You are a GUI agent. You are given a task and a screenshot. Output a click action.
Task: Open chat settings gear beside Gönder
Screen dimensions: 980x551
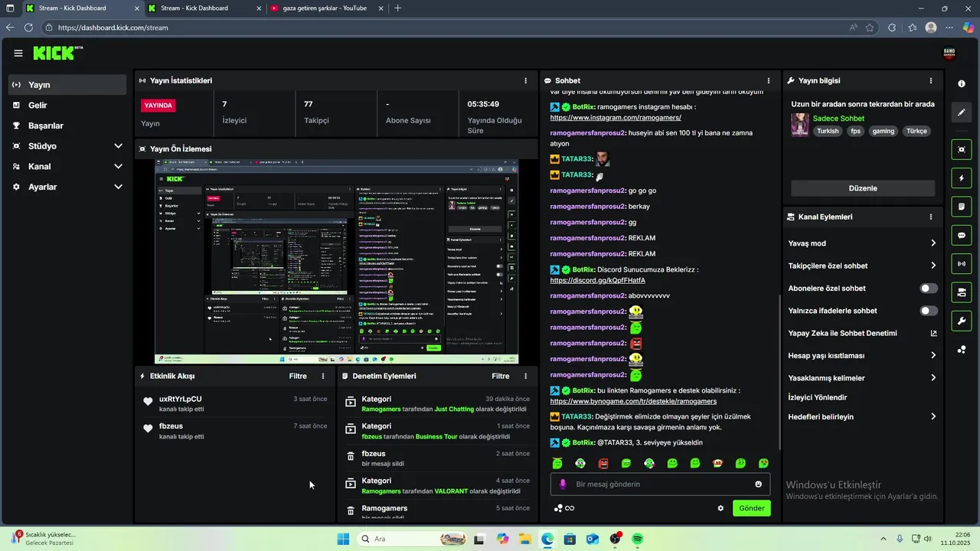coord(720,508)
